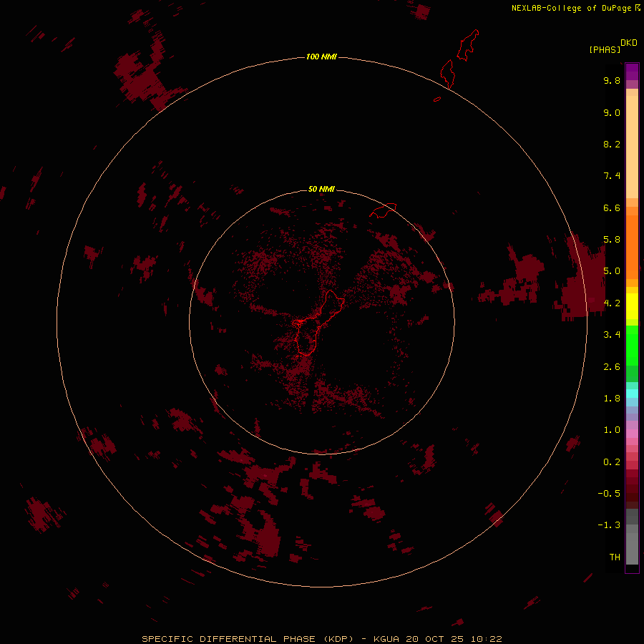
Task: Click the 0.2 value on color scale
Action: coord(612,462)
